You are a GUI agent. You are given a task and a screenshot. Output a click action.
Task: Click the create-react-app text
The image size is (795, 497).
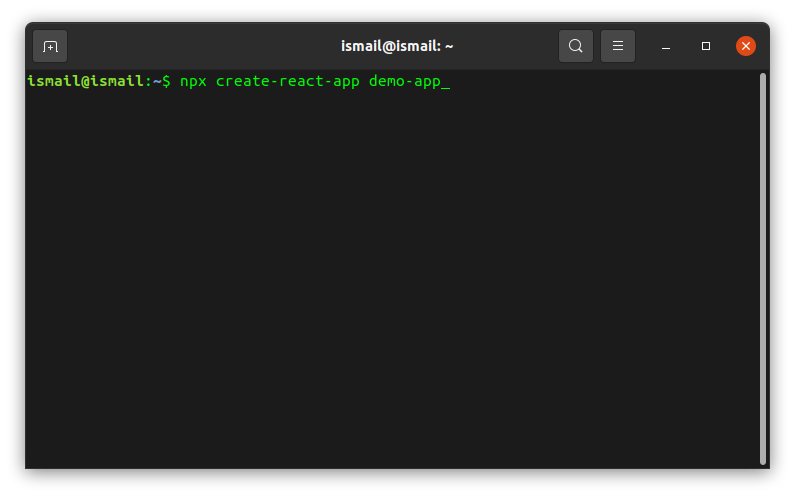click(288, 82)
